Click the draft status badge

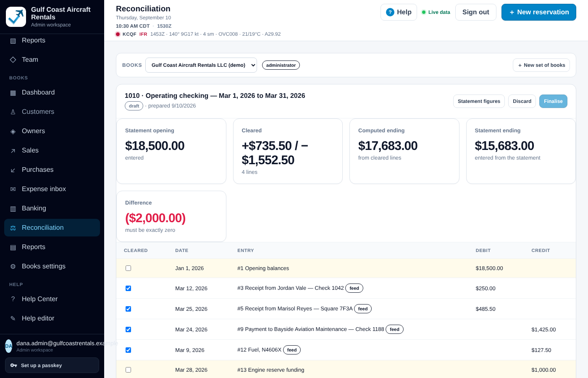[134, 106]
